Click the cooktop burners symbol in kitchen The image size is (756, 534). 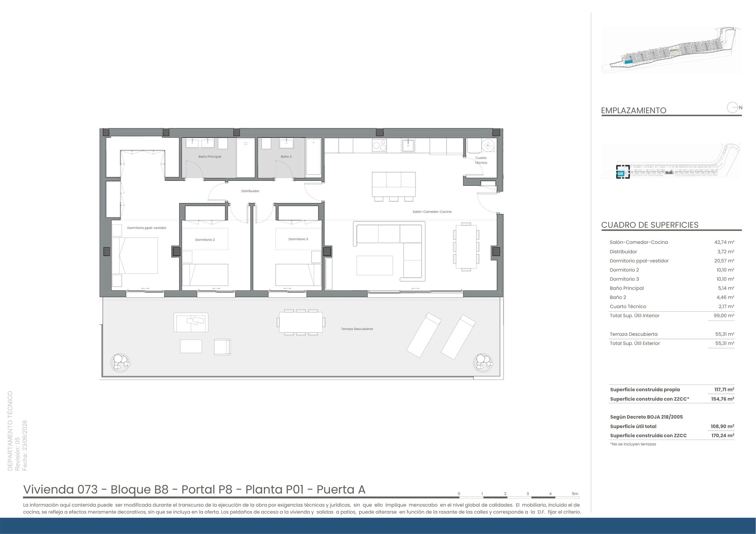coord(379,145)
